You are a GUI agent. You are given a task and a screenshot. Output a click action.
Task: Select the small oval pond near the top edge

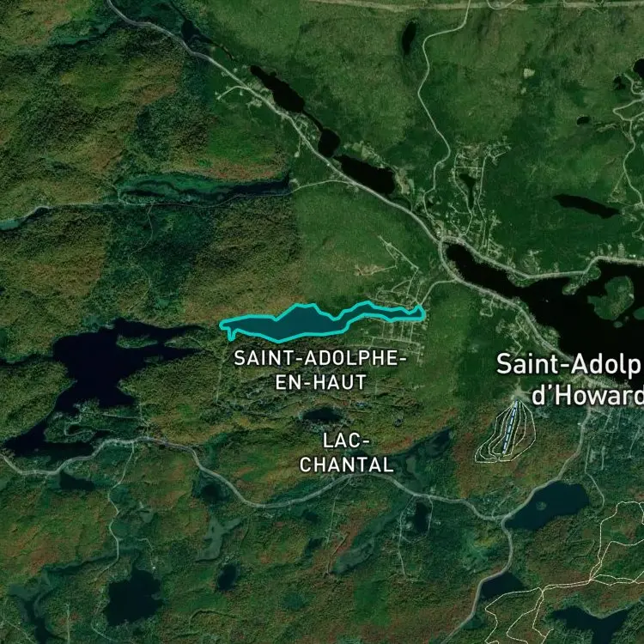[409, 38]
